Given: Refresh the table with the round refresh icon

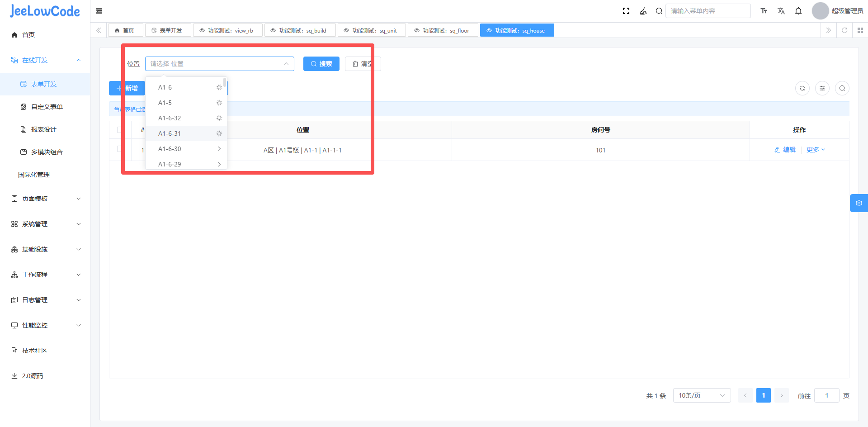Looking at the screenshot, I should pos(802,88).
